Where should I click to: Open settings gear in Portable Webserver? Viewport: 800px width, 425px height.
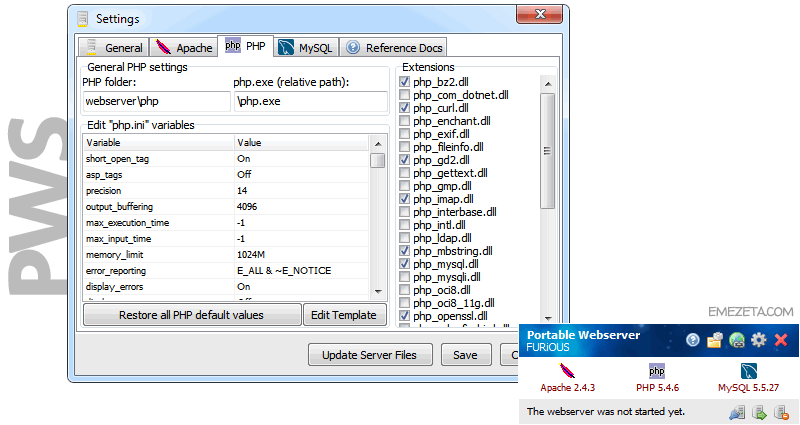click(x=759, y=340)
